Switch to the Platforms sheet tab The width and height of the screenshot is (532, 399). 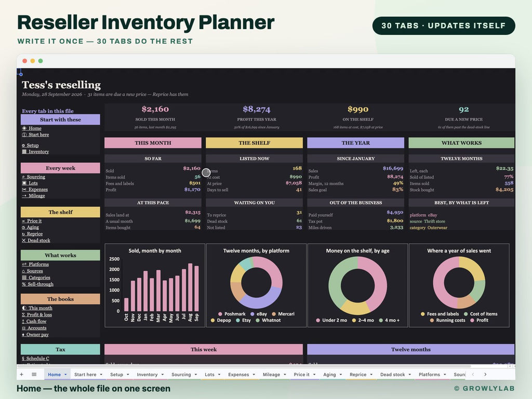[429, 375]
